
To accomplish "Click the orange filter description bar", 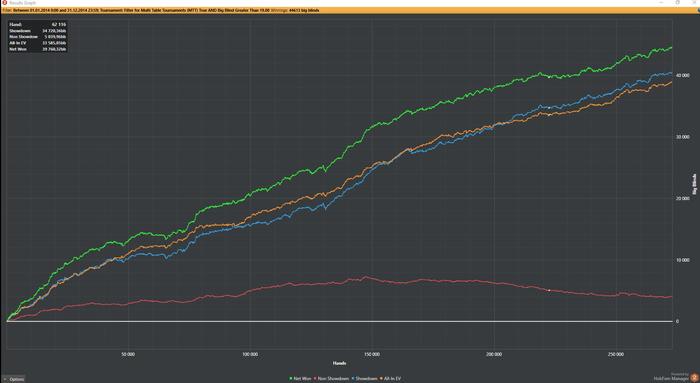I will click(x=350, y=10).
